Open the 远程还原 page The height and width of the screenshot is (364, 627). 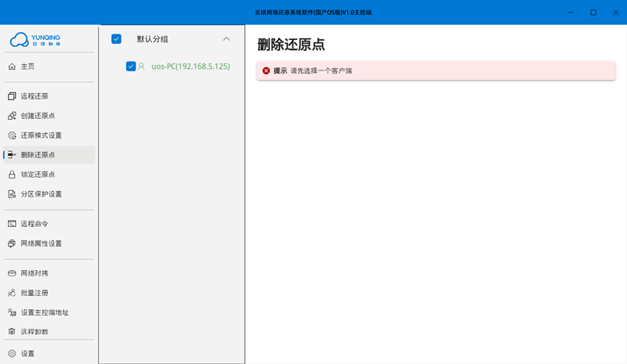coord(49,96)
